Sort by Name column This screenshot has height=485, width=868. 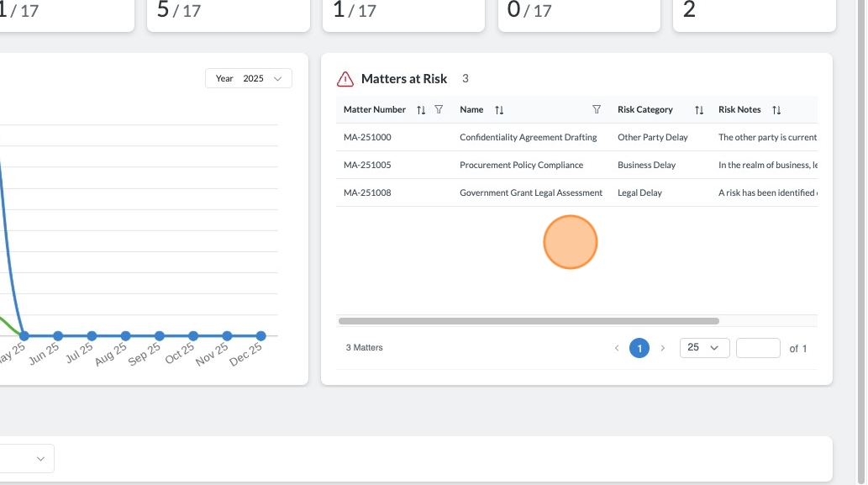tap(499, 109)
